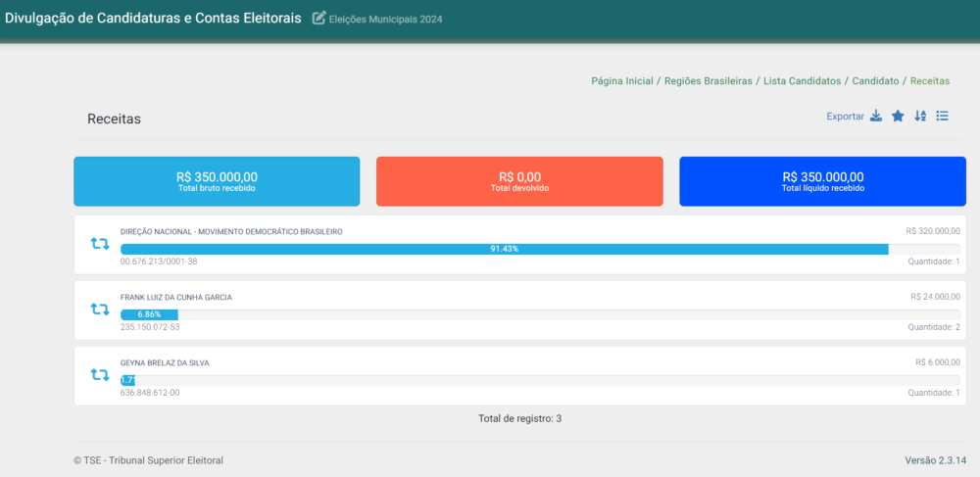The width and height of the screenshot is (980, 477).
Task: Click Eleições Municipais 2024 header text
Action: point(385,19)
